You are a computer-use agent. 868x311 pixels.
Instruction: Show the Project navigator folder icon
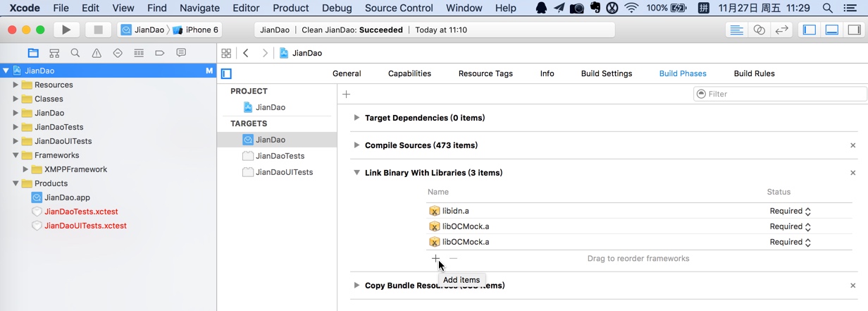(x=33, y=53)
